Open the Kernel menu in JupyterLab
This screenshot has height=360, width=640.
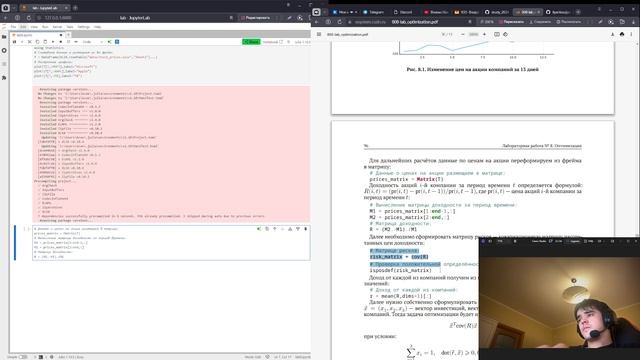[x=57, y=27]
